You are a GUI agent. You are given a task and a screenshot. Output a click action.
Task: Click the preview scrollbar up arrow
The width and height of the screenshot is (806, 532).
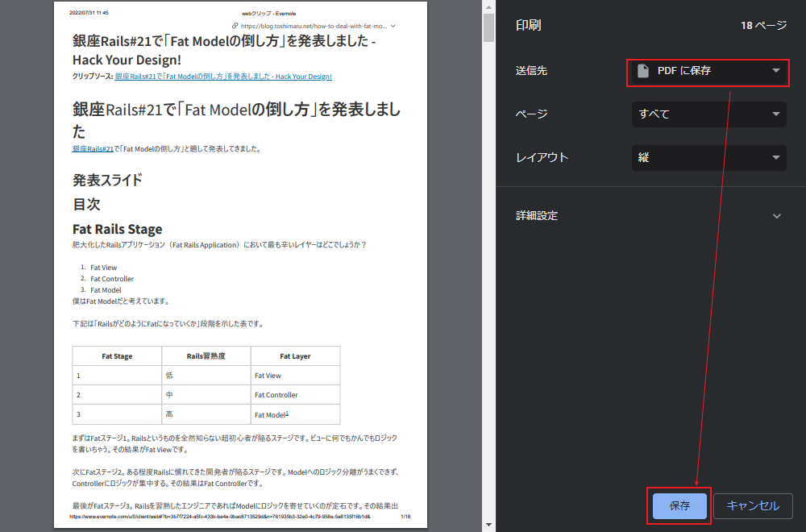click(x=488, y=7)
